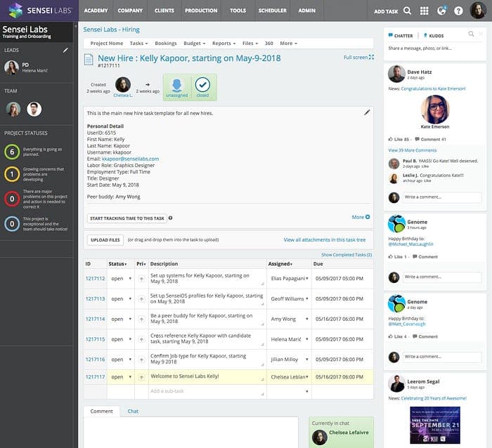Image resolution: width=492 pixels, height=448 pixels.
Task: Raise priority arrow for task 1217114
Action: tap(141, 319)
